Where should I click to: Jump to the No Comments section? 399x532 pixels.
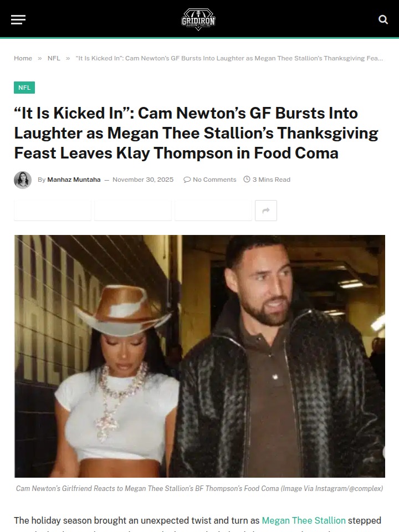click(x=214, y=180)
